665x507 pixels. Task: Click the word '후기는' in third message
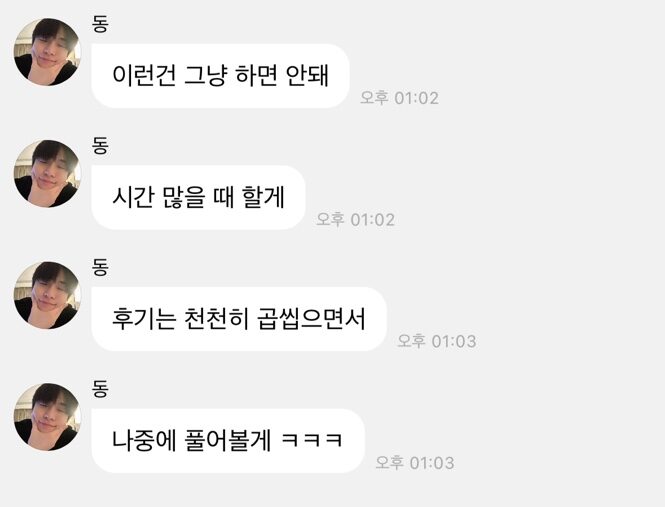coord(144,319)
